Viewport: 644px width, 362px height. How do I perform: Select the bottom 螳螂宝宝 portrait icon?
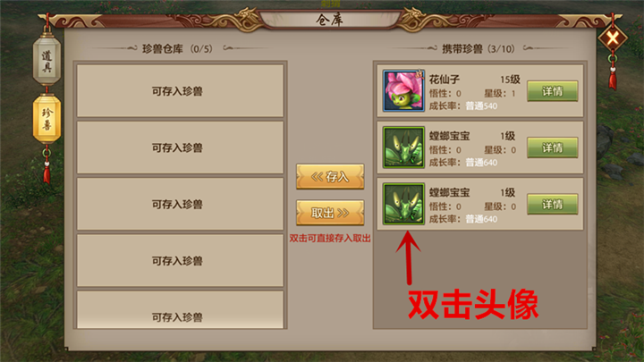(x=403, y=204)
